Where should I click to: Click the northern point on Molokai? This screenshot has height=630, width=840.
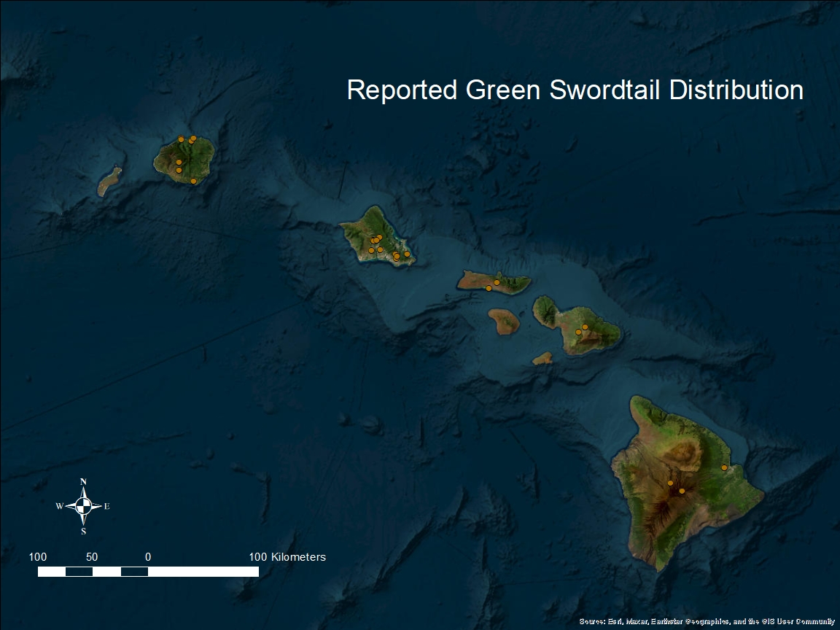point(497,282)
